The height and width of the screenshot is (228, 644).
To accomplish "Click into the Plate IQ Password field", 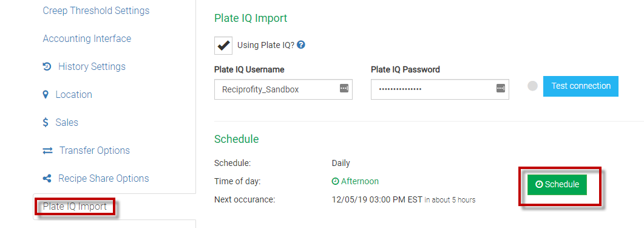I will tap(440, 89).
